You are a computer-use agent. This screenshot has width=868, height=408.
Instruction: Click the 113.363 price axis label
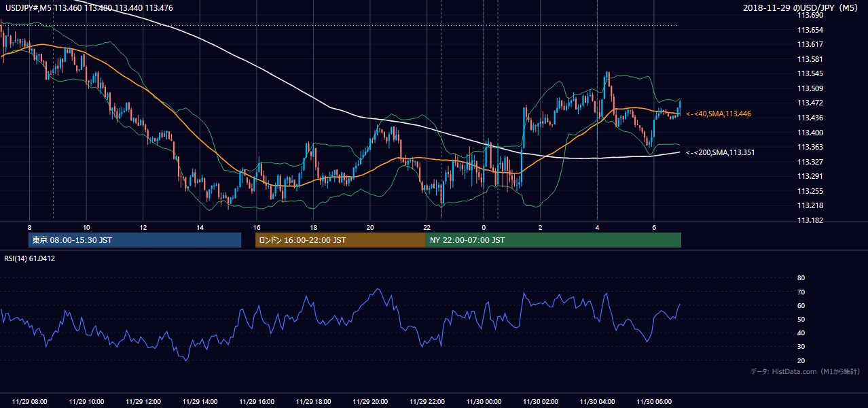pos(810,147)
